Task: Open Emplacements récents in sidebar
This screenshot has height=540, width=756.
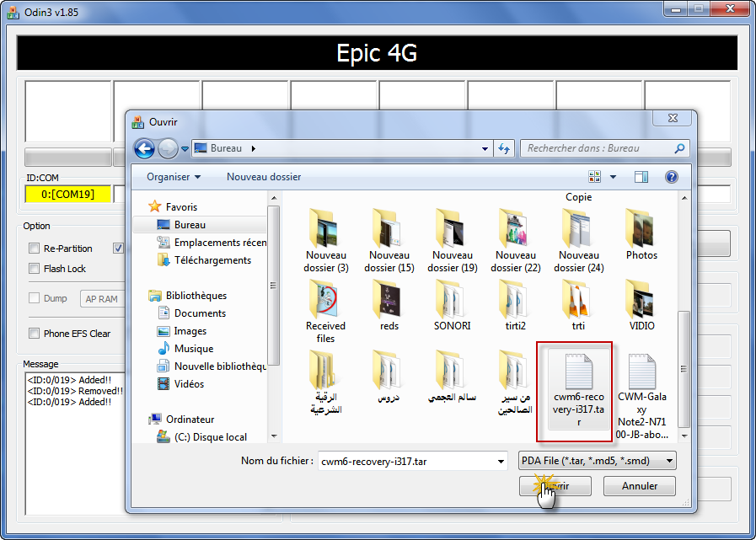Action: 212,243
